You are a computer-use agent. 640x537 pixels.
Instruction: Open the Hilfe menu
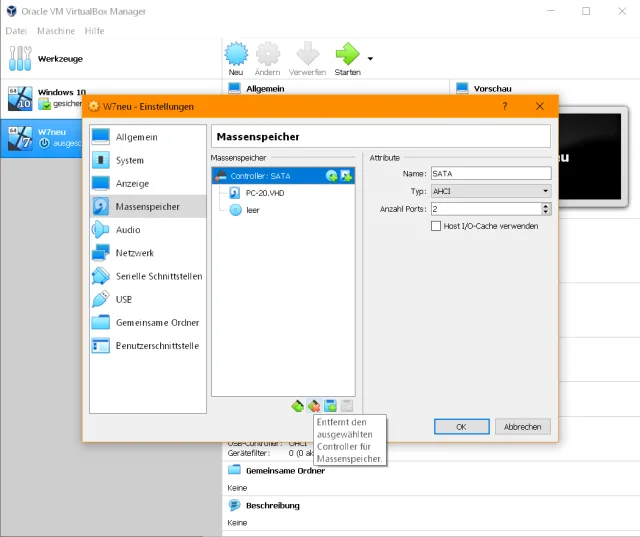point(94,31)
